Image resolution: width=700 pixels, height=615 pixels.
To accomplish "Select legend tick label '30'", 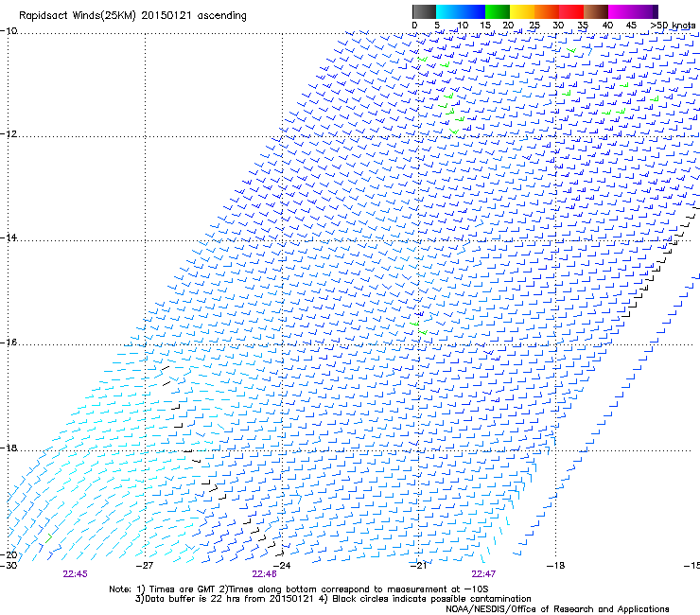I will click(558, 25).
